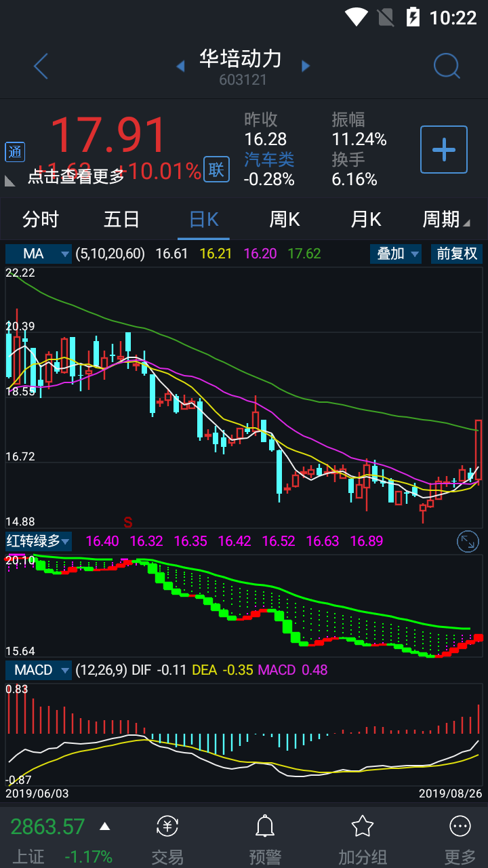
Task: Tap 振幅 value 11.24%
Action: click(359, 140)
